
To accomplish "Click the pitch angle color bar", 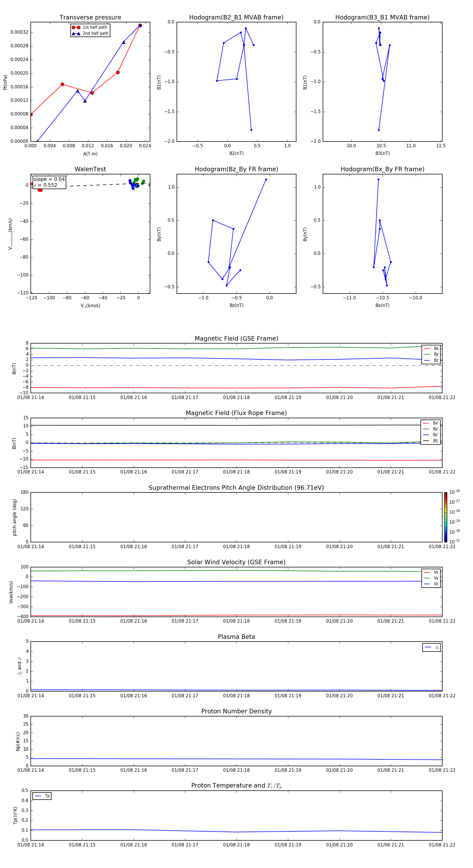I will tap(446, 517).
